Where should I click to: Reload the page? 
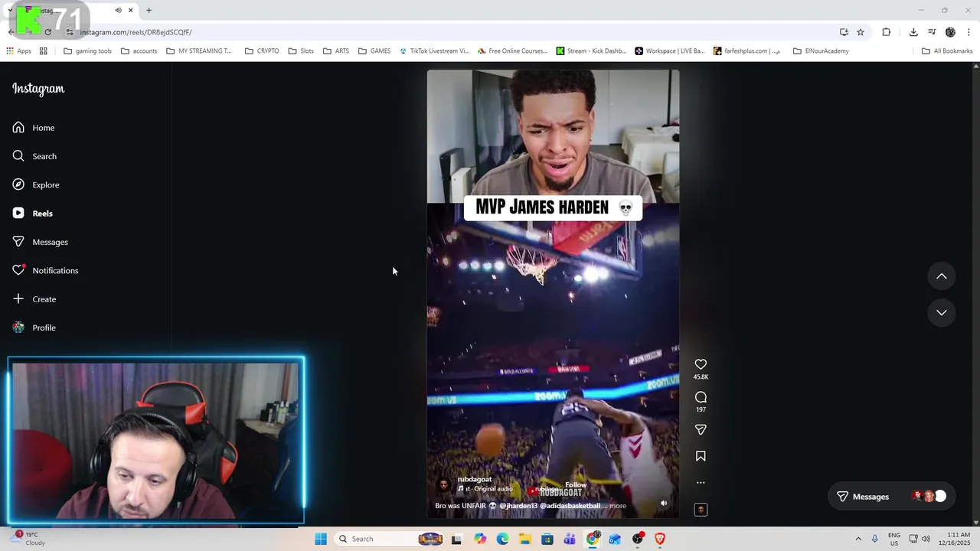point(47,32)
